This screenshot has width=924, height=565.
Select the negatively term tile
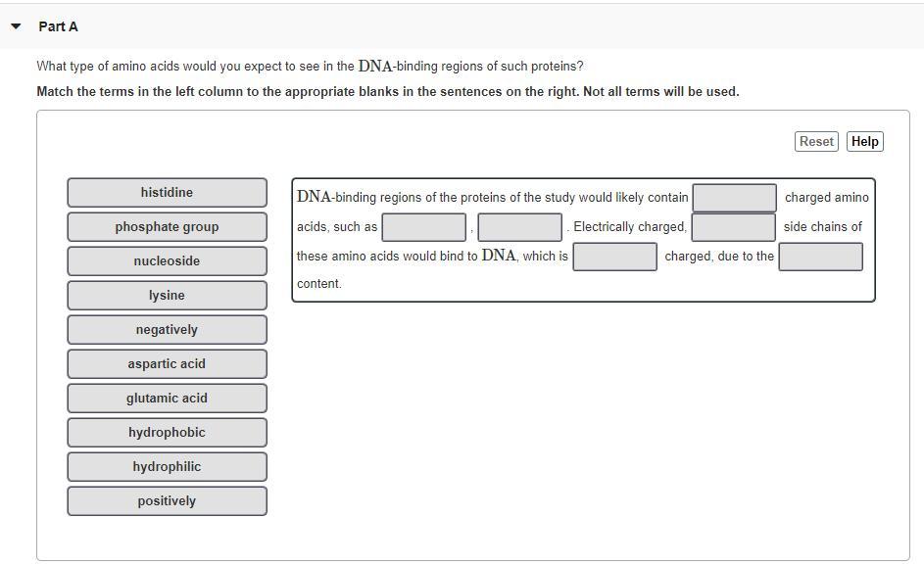pyautogui.click(x=167, y=330)
